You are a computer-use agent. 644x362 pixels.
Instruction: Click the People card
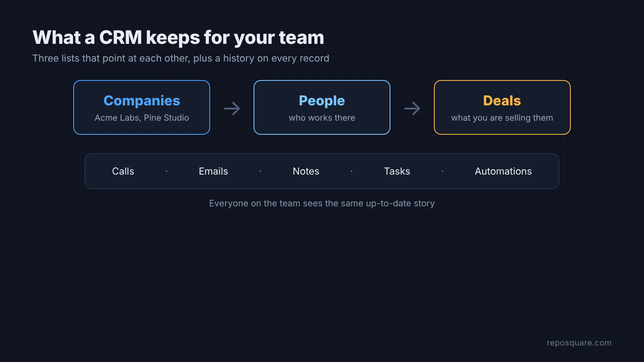322,107
